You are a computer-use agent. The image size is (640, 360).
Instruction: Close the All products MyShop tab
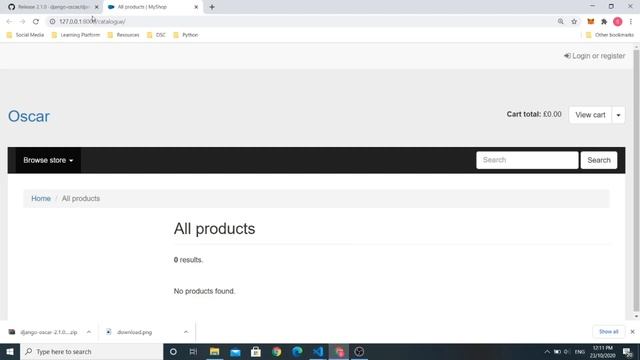[196, 7]
